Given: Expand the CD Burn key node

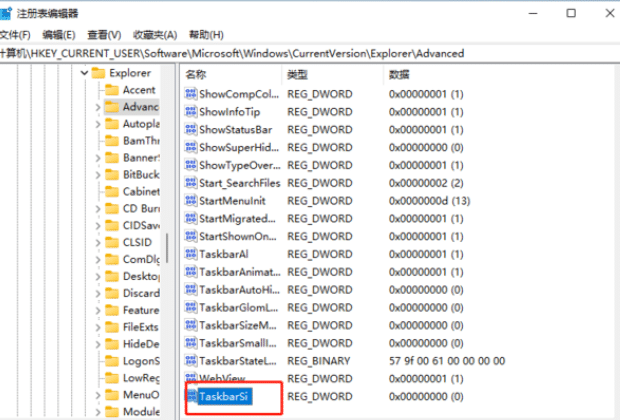Looking at the screenshot, I should 98,208.
